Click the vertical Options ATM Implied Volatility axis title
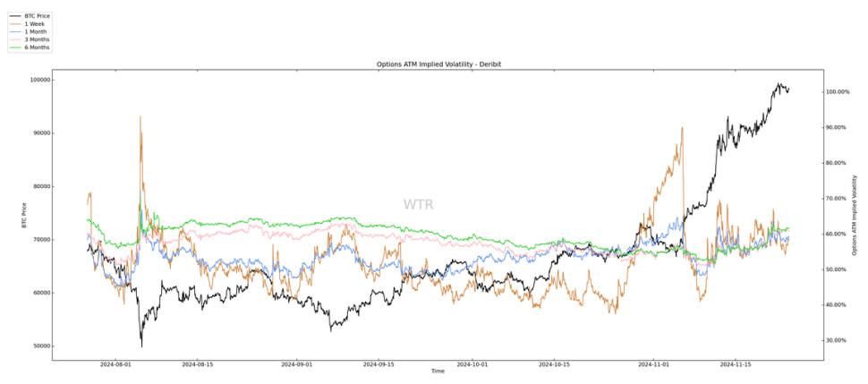 855,216
